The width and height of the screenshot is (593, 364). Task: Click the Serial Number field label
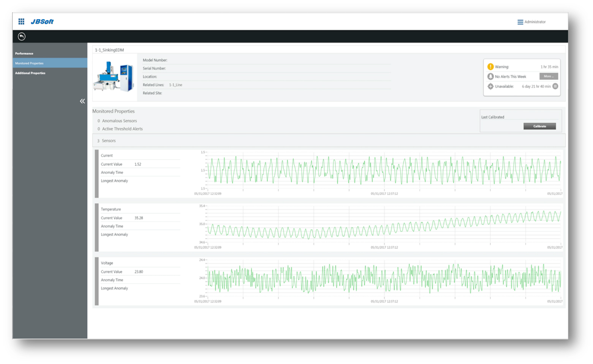[x=154, y=68]
